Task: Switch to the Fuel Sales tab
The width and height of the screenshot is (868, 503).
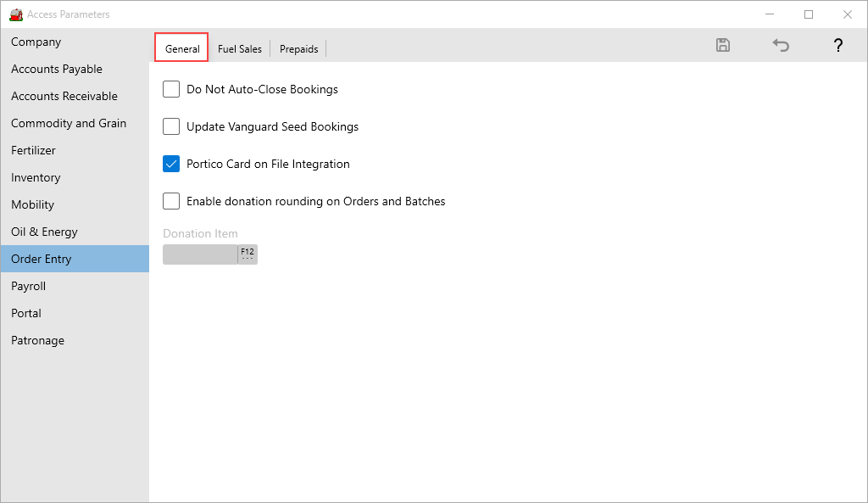Action: click(x=240, y=49)
